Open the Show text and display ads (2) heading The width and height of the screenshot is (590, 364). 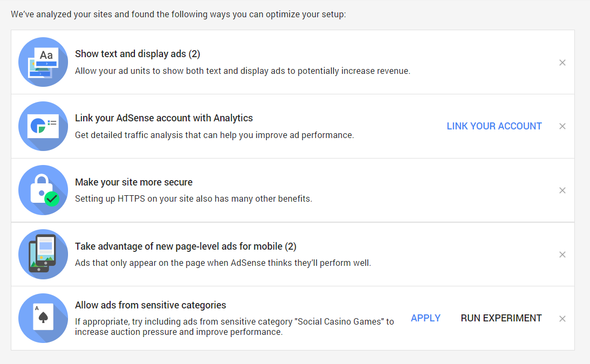(x=137, y=54)
